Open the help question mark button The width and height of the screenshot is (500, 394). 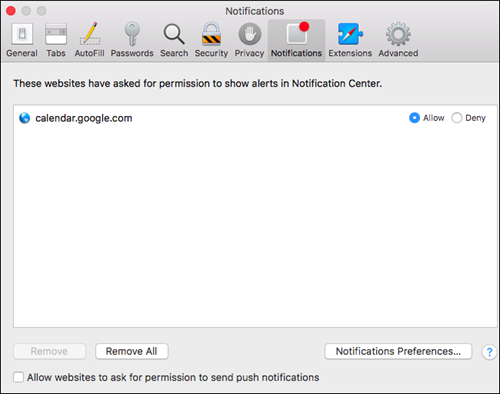(489, 352)
